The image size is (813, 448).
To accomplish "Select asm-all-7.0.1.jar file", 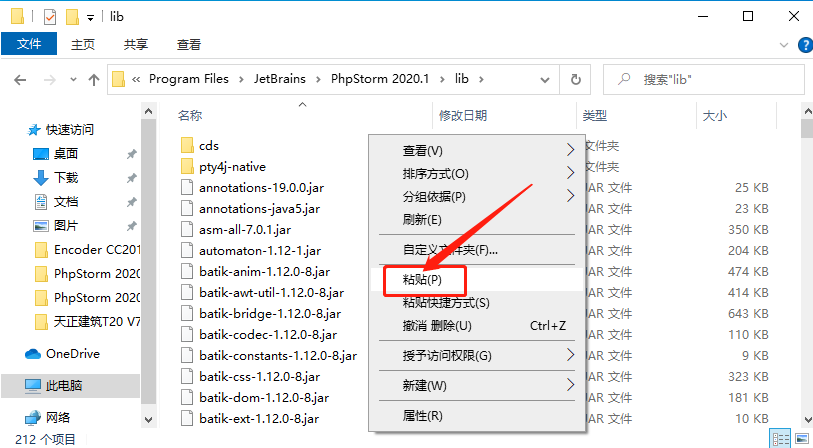I will [245, 230].
